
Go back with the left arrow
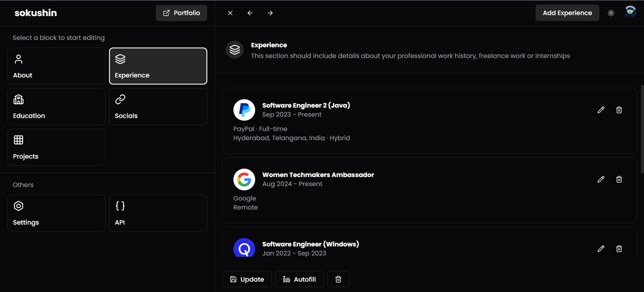coord(250,13)
